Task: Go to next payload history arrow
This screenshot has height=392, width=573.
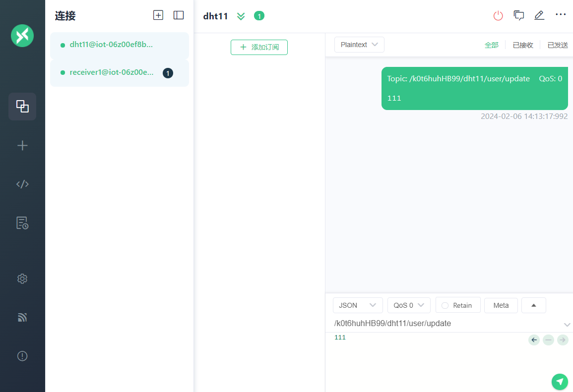Action: (563, 340)
